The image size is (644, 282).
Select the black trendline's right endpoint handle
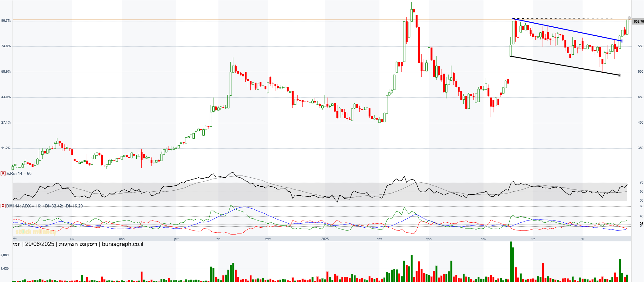point(619,75)
